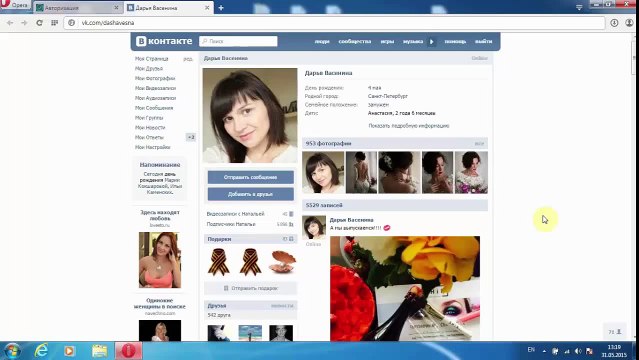Open Мои Ответы in the sidebar

[x=149, y=137]
